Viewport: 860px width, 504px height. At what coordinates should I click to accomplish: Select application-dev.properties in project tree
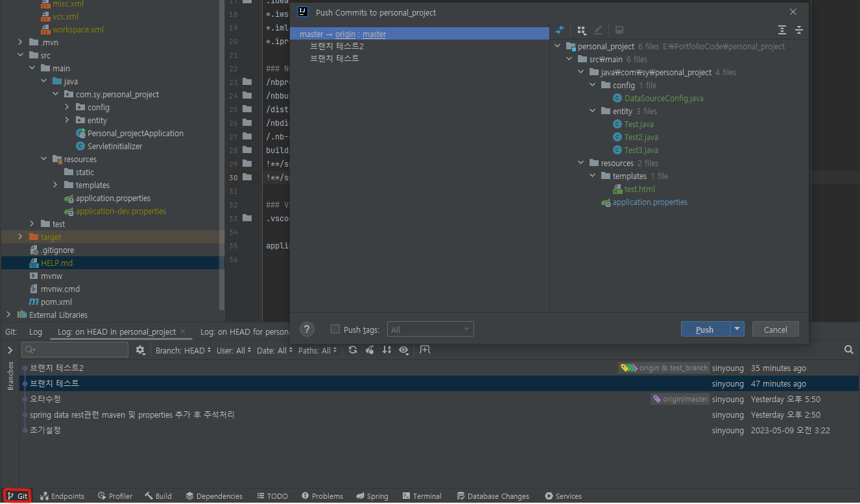(121, 211)
